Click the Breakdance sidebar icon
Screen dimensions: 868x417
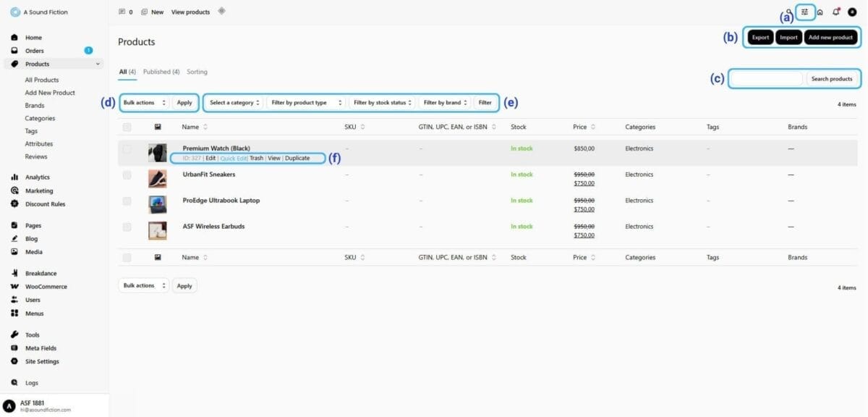click(14, 274)
